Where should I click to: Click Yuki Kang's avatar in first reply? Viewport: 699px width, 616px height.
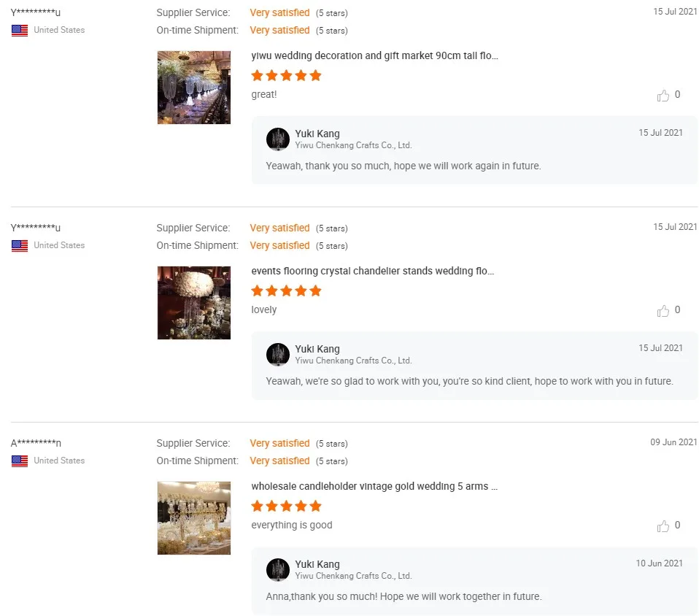[278, 139]
